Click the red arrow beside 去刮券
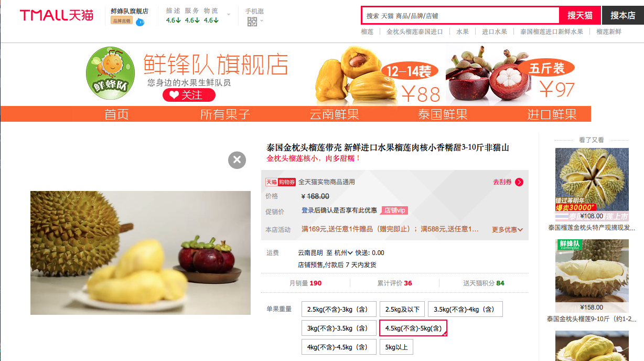 [519, 182]
